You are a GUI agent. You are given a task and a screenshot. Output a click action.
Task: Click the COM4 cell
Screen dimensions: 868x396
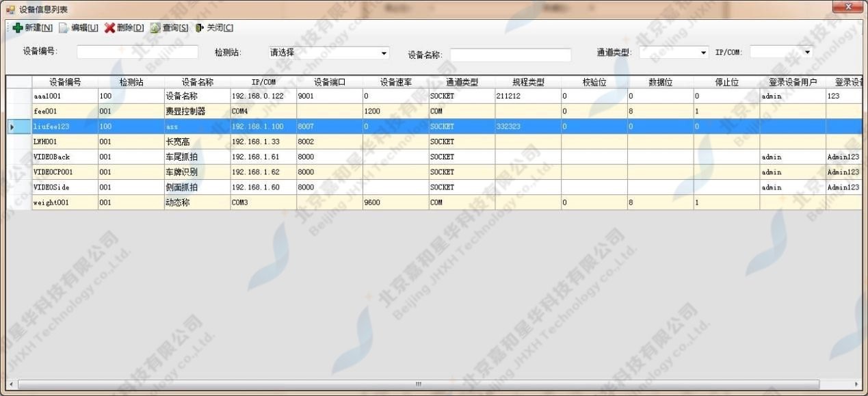[x=263, y=111]
